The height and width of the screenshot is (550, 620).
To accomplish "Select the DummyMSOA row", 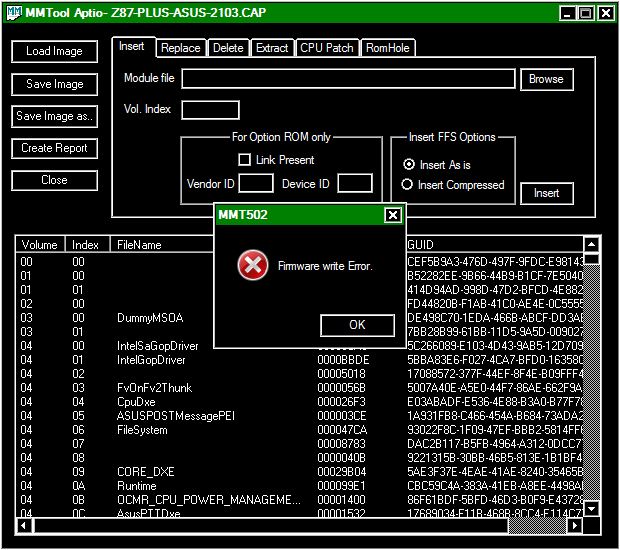I will 301,318.
